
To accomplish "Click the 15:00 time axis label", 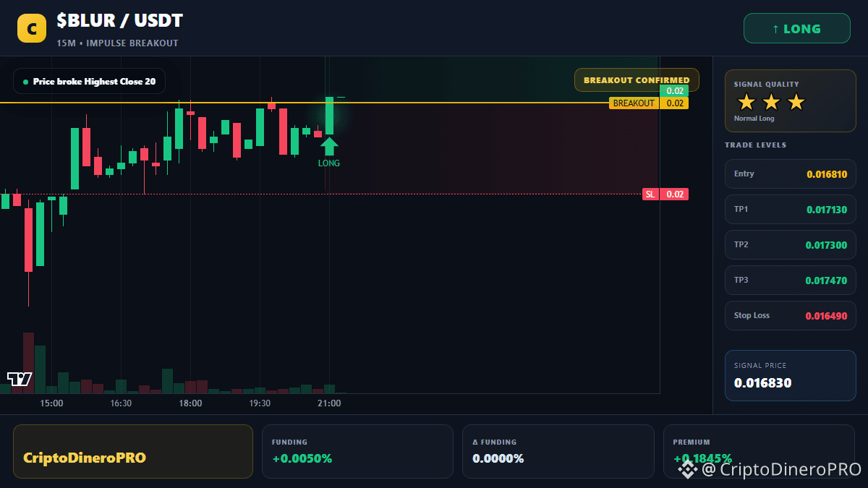I will tap(51, 403).
